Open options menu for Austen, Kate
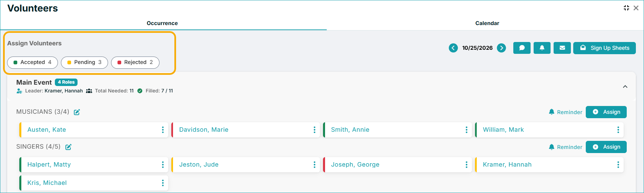Viewport: 644px width, 193px height. [x=163, y=130]
